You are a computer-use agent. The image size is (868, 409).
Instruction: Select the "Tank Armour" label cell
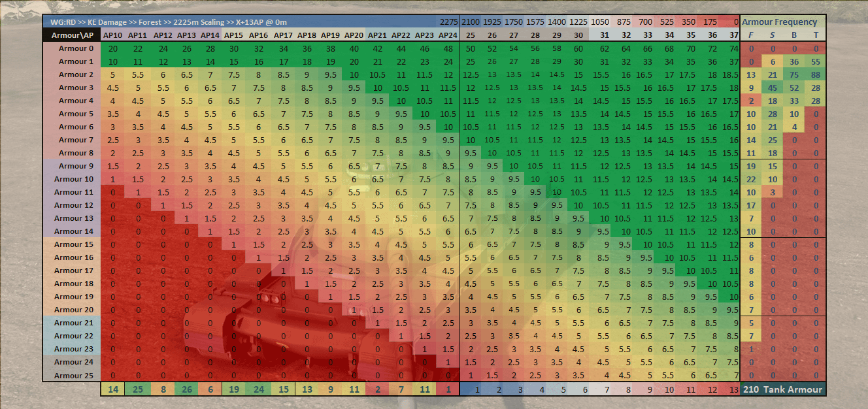(x=794, y=389)
